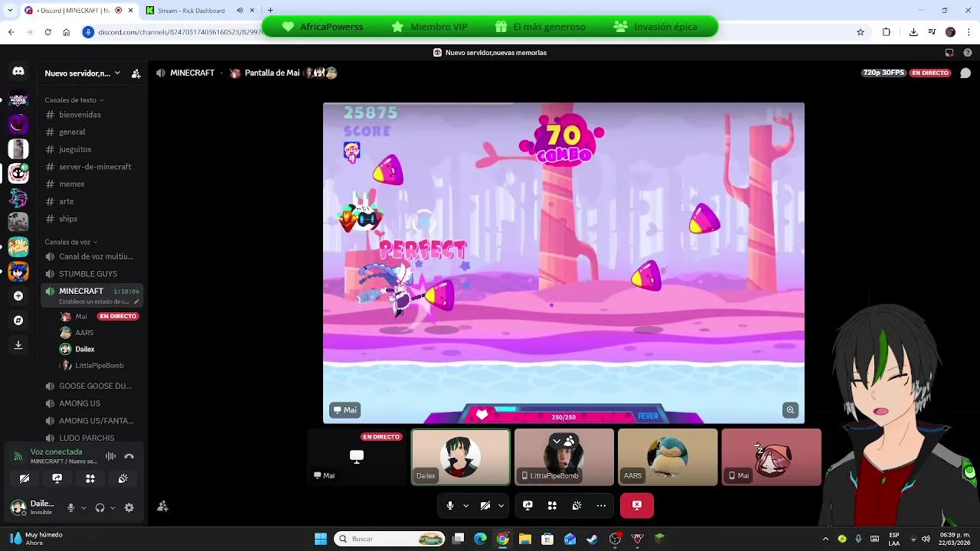Click the add a server plus icon
The width and height of the screenshot is (980, 551).
18,295
